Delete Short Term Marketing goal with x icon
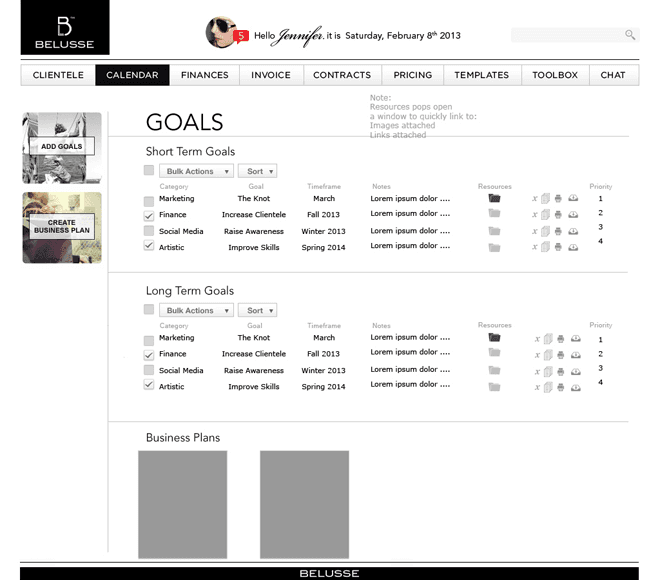660x580 pixels. click(535, 198)
